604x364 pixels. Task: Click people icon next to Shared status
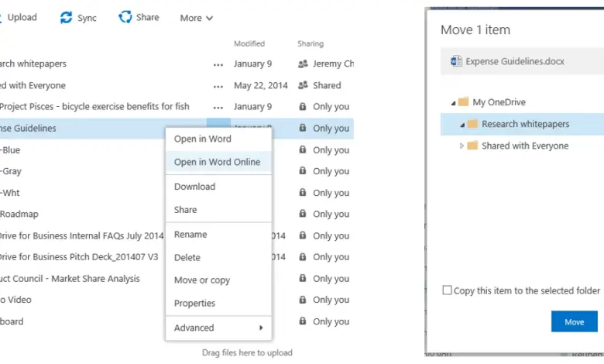click(x=302, y=86)
